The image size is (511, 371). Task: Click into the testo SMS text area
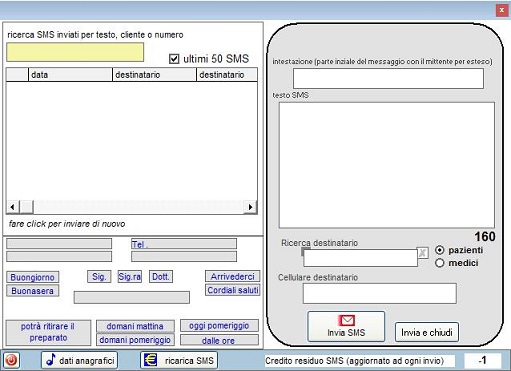click(x=387, y=165)
